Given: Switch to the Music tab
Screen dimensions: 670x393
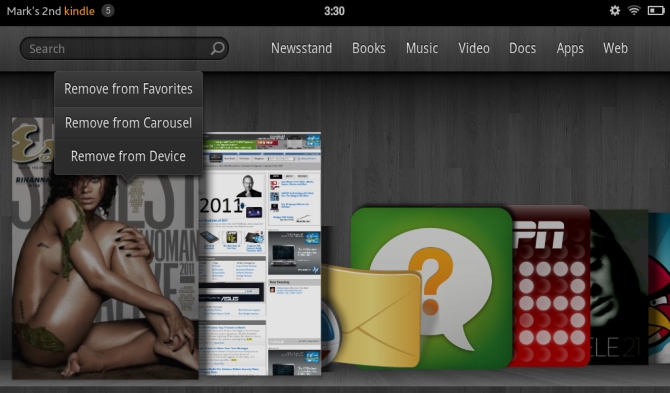Looking at the screenshot, I should [x=422, y=48].
